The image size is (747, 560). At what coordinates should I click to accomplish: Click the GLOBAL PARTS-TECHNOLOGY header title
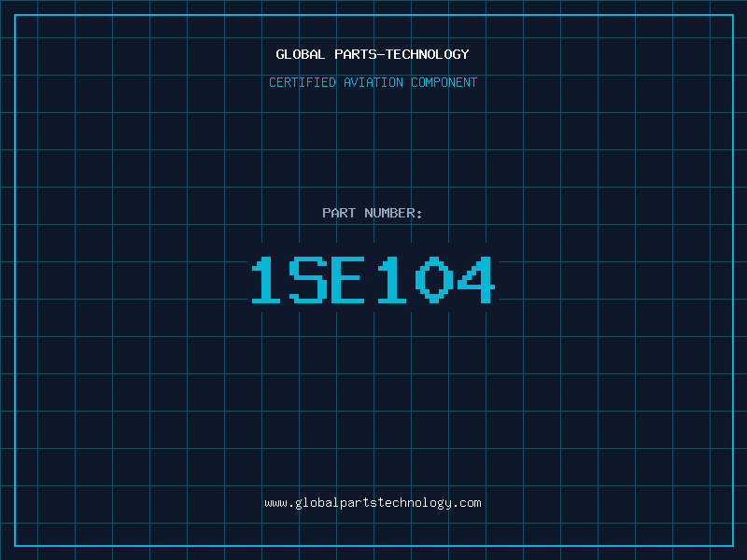[373, 55]
